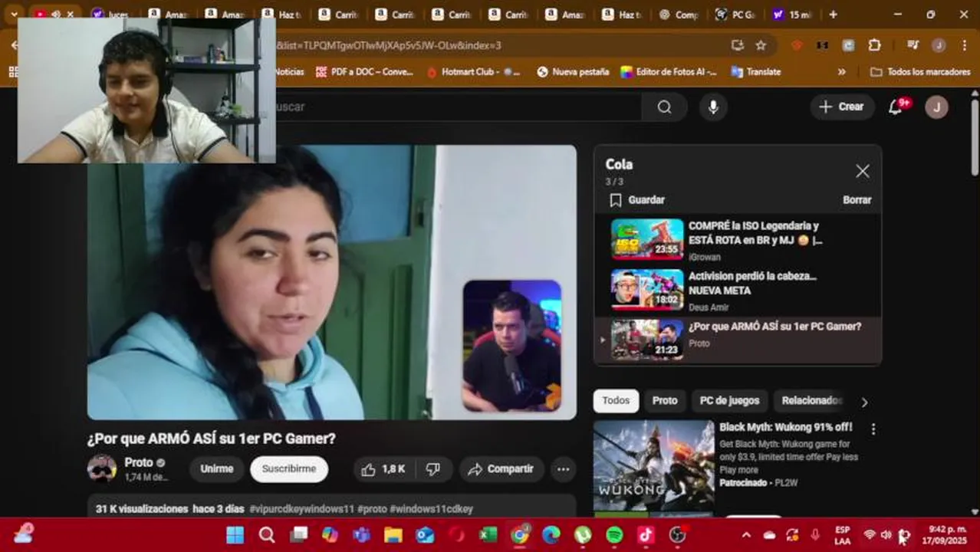Start voice search with the microphone icon
The image size is (980, 552).
tap(713, 107)
